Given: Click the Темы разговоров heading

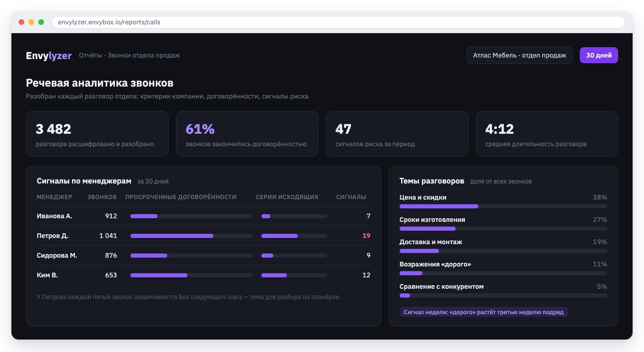Looking at the screenshot, I should (x=432, y=181).
